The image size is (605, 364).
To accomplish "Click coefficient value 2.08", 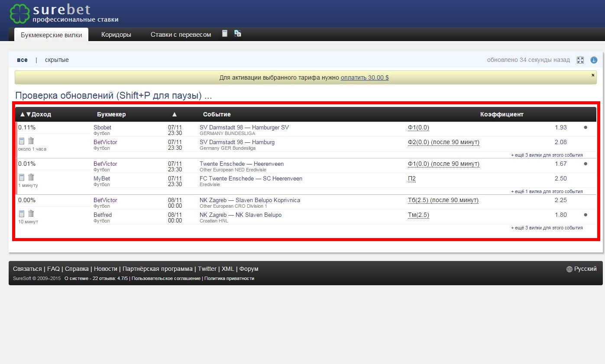I will [560, 142].
